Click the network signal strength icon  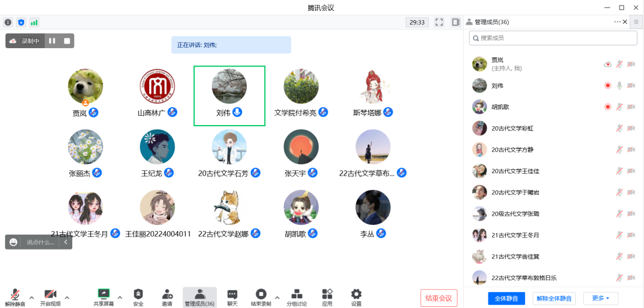click(34, 22)
